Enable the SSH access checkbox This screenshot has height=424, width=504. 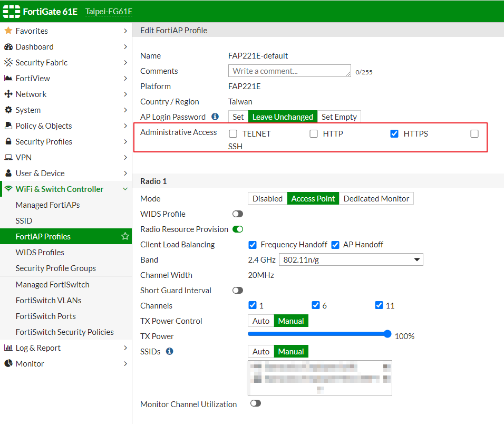click(474, 134)
